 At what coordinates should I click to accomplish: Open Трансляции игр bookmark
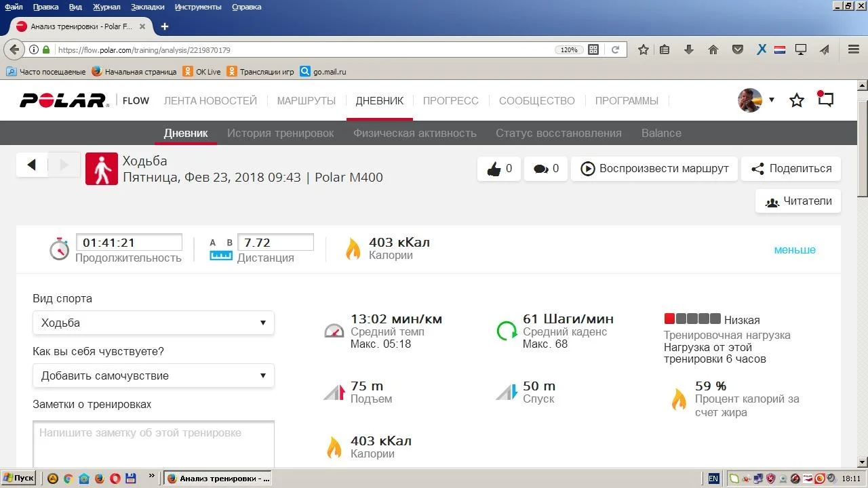261,71
